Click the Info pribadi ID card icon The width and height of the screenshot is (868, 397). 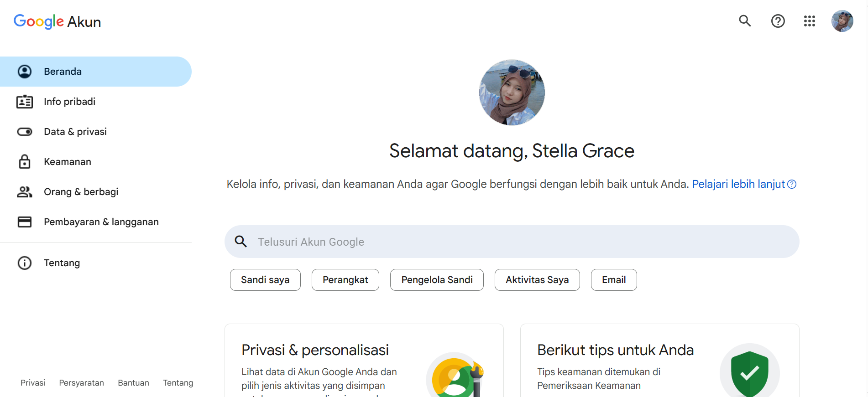[25, 102]
